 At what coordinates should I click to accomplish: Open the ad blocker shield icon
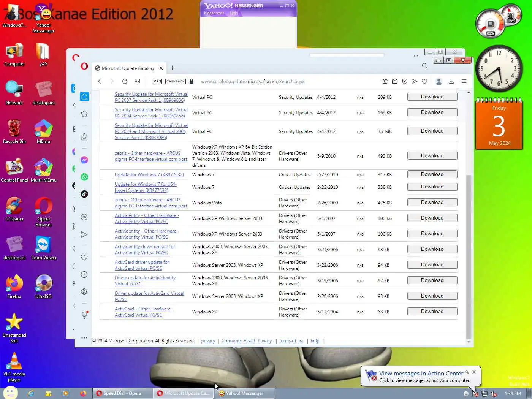pos(405,81)
